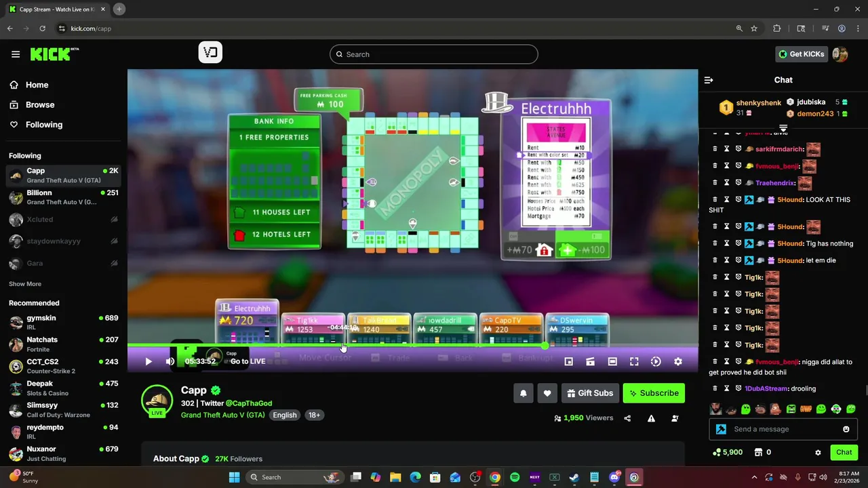Select Billionn in Following list
This screenshot has height=488, width=868.
pyautogui.click(x=64, y=197)
